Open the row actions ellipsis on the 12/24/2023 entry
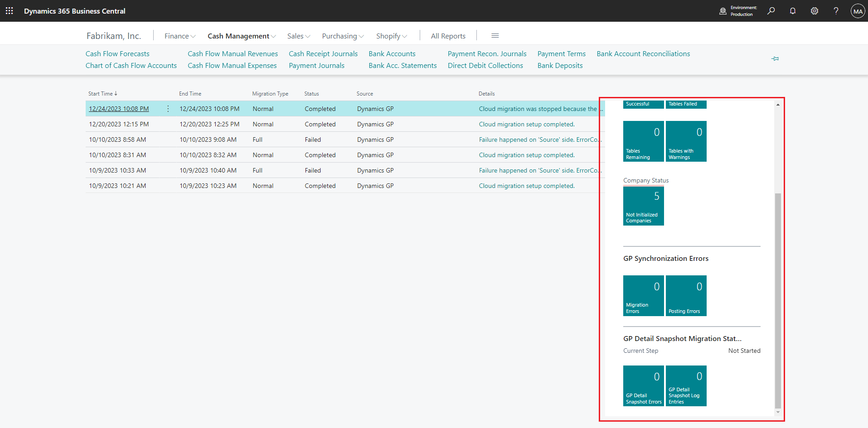868x428 pixels. (x=168, y=109)
